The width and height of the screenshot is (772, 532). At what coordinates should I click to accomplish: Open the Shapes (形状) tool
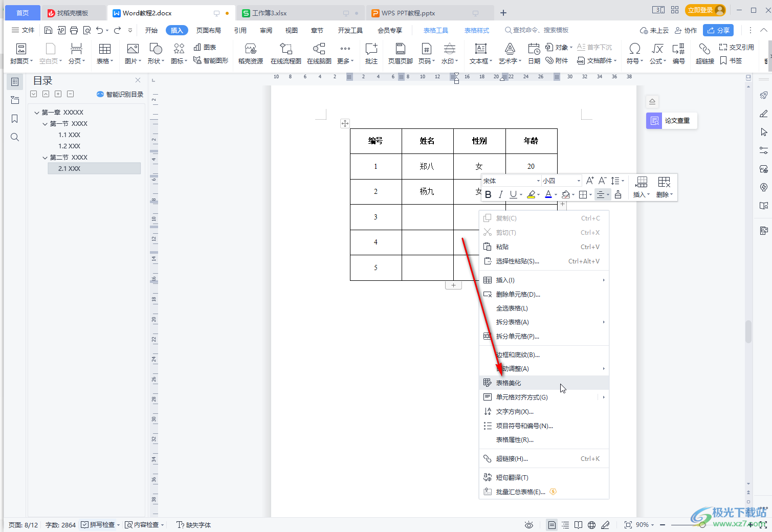point(156,54)
